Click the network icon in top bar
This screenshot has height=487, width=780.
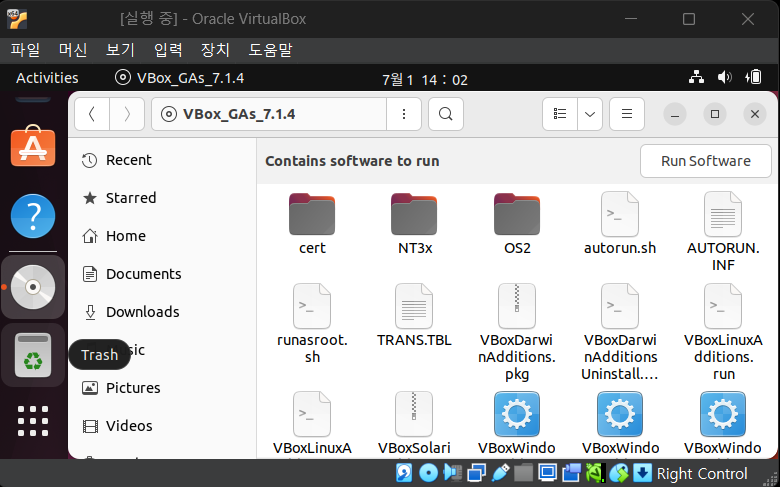(x=696, y=77)
